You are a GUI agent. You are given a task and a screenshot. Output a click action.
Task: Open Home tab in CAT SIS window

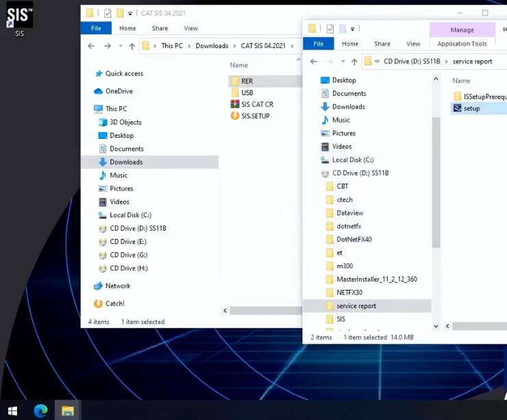click(127, 28)
